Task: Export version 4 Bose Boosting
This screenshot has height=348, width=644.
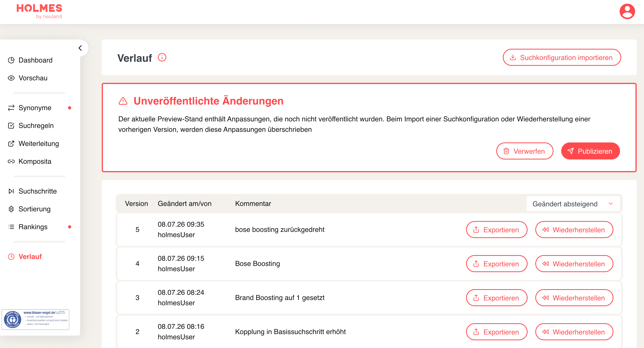Action: (496, 263)
